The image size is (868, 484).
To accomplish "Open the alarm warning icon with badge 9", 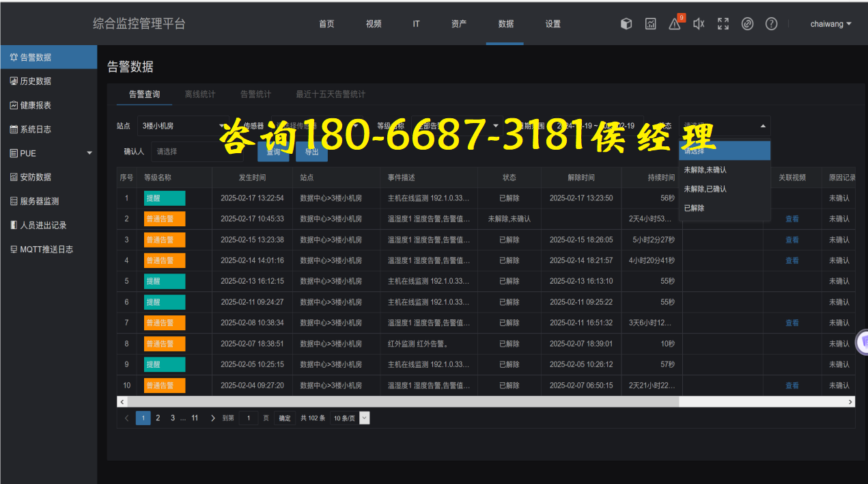I will coord(675,24).
